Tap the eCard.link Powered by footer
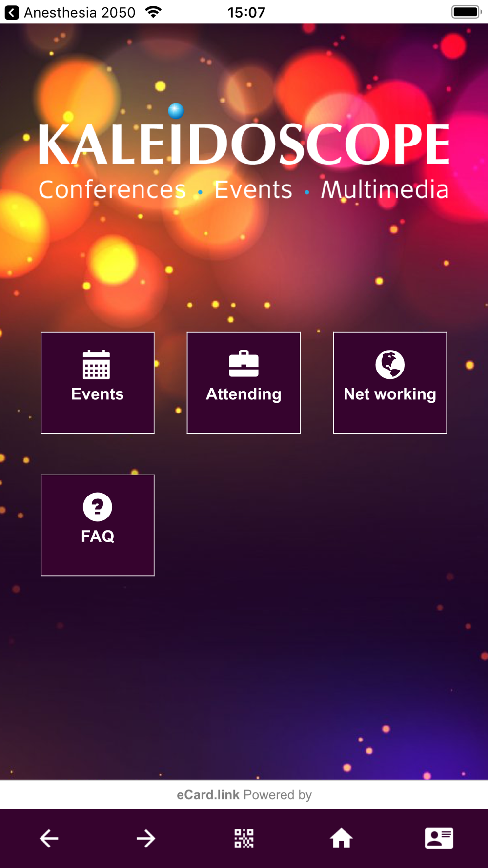The width and height of the screenshot is (488, 868). [244, 795]
